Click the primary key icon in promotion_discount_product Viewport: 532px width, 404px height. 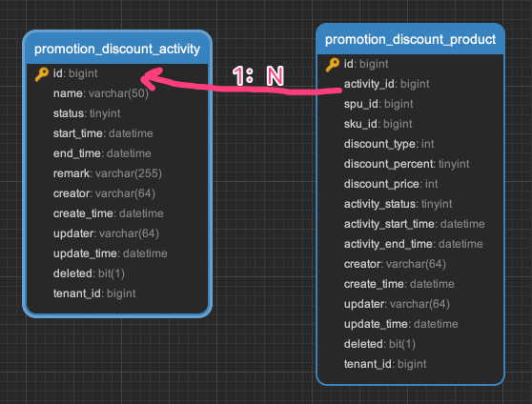(x=333, y=65)
